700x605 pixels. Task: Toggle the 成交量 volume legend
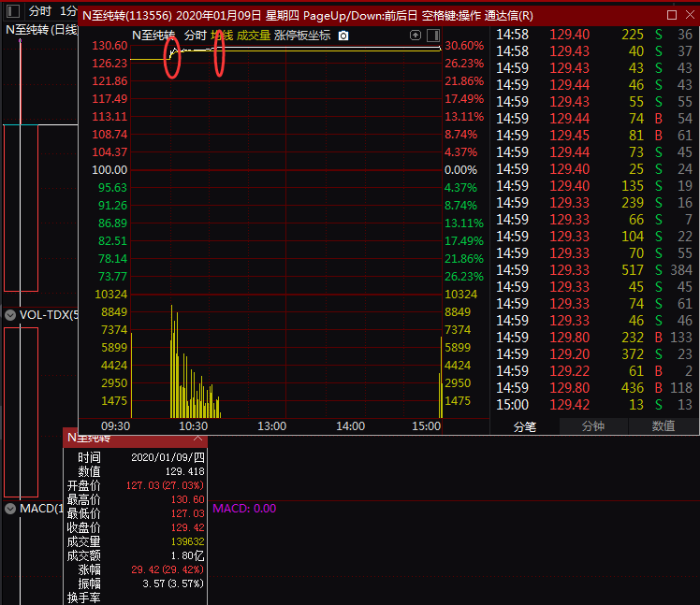[x=253, y=36]
